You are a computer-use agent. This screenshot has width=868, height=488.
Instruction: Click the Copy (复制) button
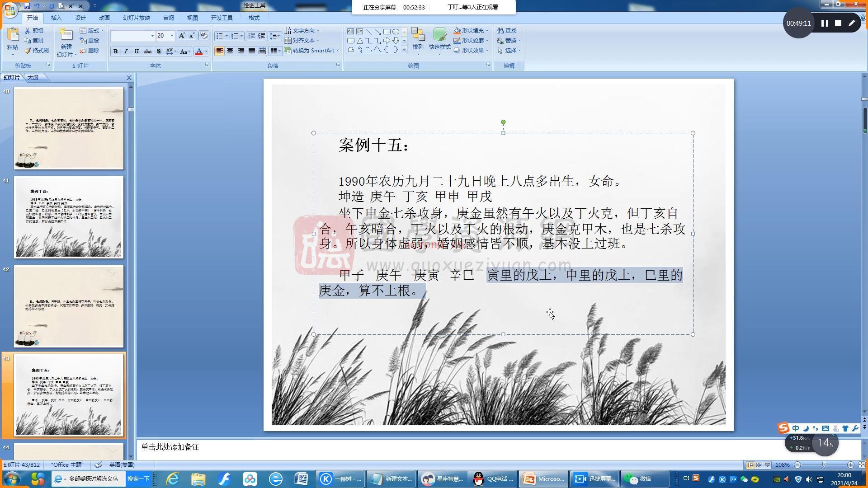coord(34,40)
